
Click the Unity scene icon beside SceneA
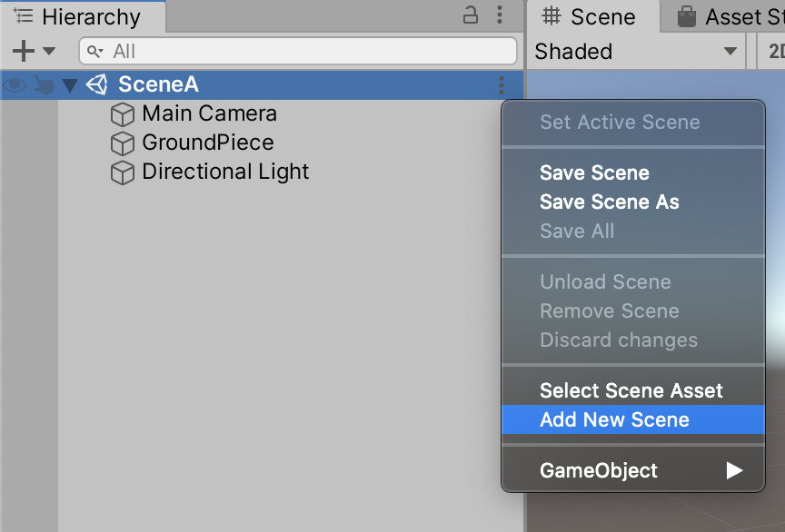[x=96, y=84]
